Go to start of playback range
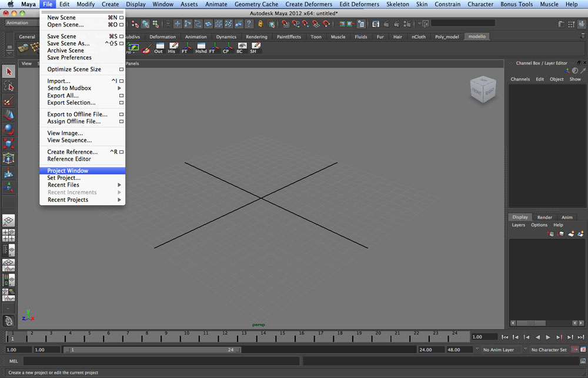 click(x=505, y=337)
